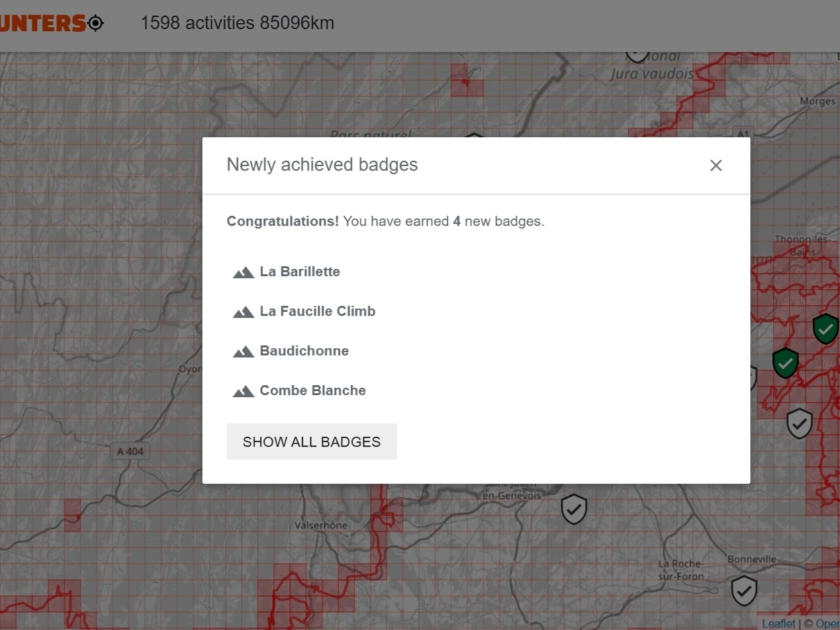Click the orange Hunters logo text
The image size is (840, 630).
[x=42, y=23]
